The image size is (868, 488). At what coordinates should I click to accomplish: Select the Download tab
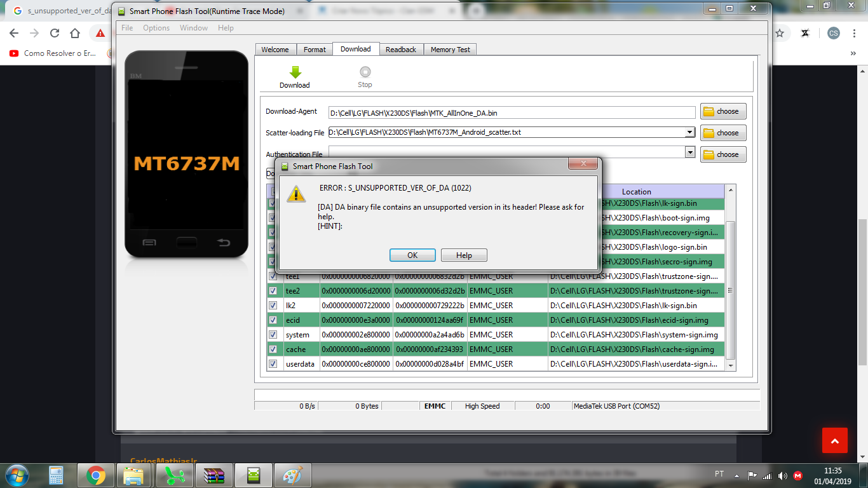coord(356,49)
